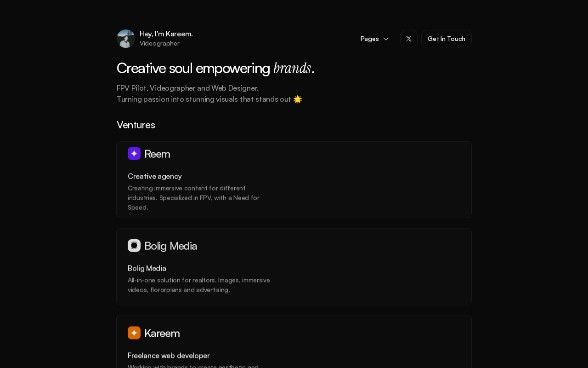This screenshot has height=368, width=588.
Task: Click the Freelance web developer subtitle
Action: coord(169,356)
